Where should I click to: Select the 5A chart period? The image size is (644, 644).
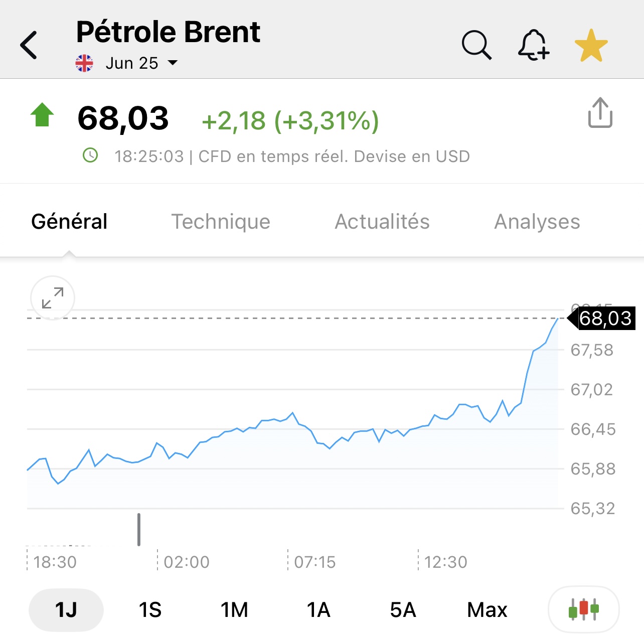tap(403, 610)
